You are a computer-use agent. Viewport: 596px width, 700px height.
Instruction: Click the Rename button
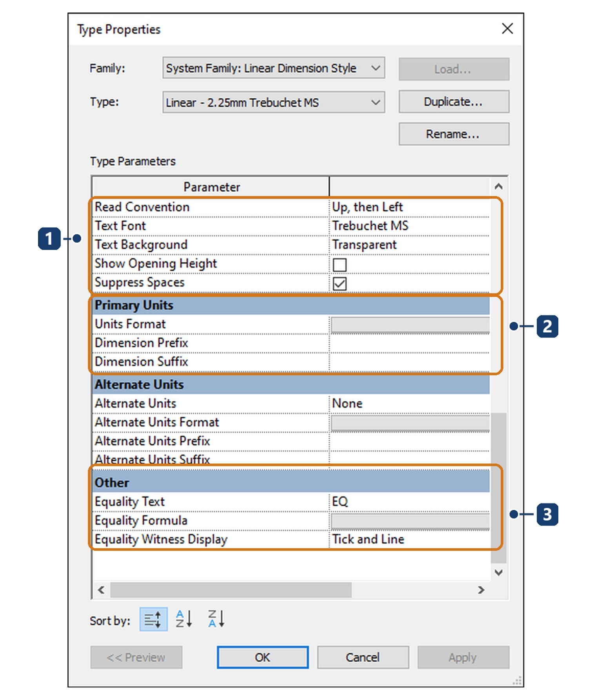[454, 134]
